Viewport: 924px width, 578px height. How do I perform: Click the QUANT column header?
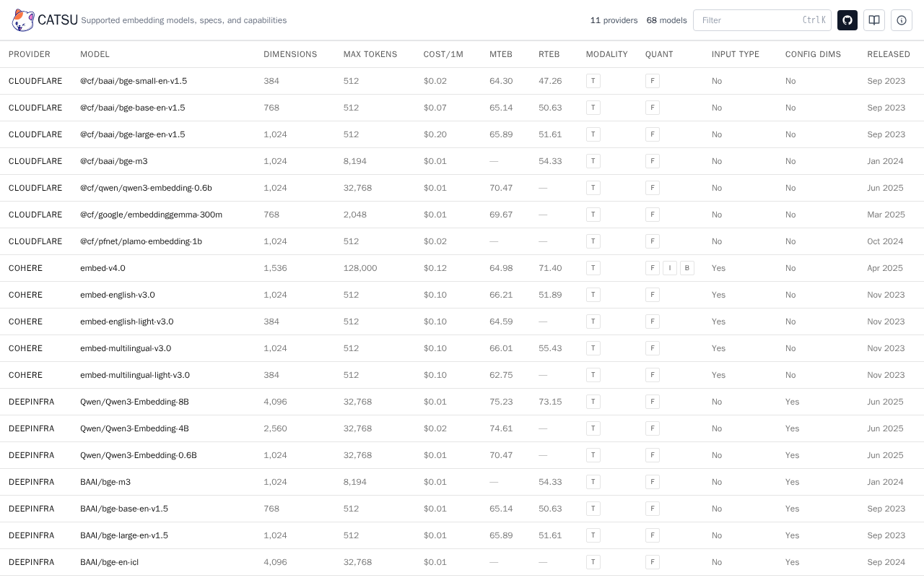659,54
